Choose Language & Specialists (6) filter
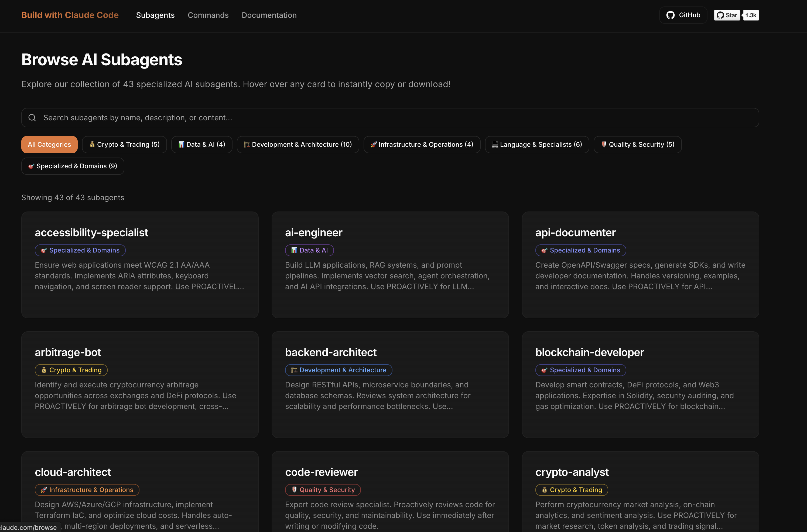The width and height of the screenshot is (807, 532). coord(537,145)
